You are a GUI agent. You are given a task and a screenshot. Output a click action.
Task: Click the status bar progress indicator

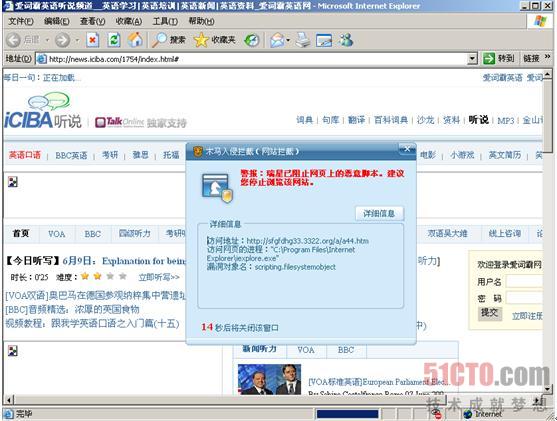(347, 414)
